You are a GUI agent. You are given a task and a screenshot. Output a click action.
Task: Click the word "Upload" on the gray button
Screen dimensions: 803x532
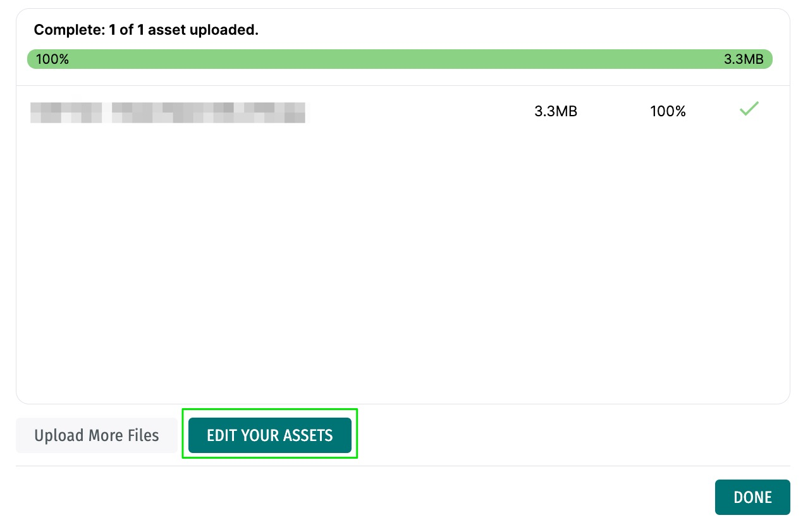[x=59, y=435]
